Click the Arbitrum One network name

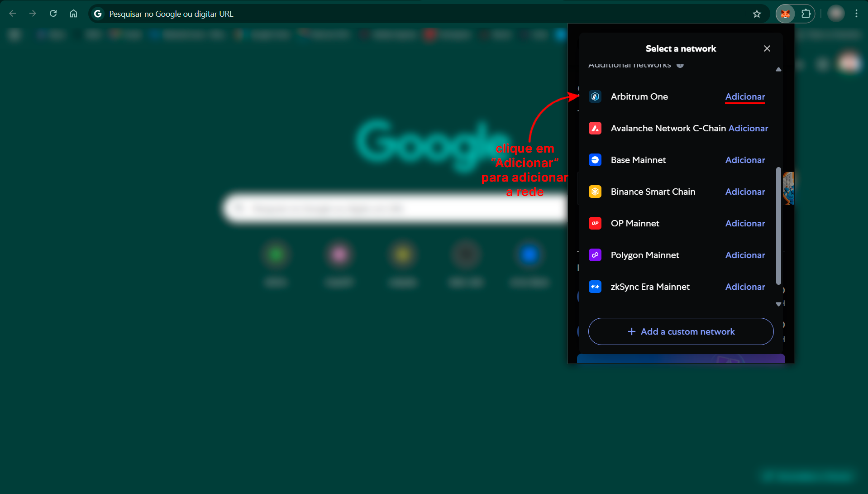[639, 96]
